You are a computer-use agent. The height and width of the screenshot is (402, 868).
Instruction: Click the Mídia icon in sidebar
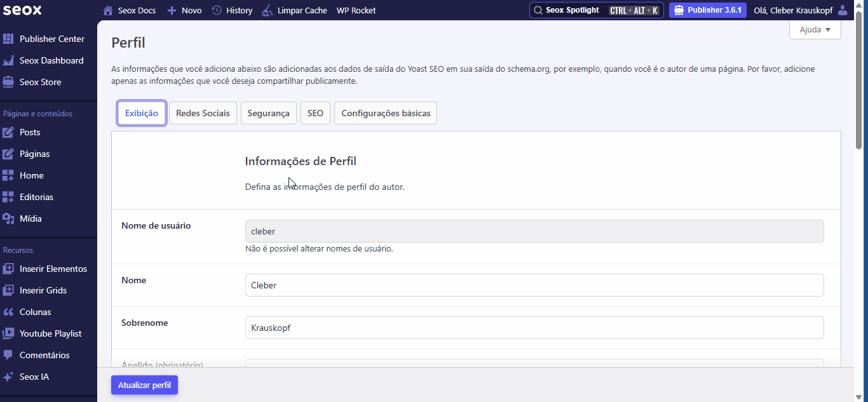click(x=8, y=218)
